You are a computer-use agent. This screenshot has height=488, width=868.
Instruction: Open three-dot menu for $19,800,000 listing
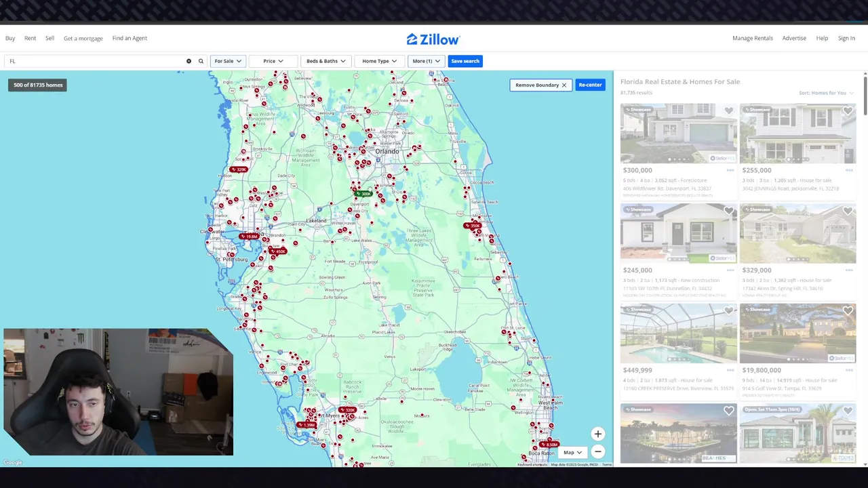click(849, 370)
